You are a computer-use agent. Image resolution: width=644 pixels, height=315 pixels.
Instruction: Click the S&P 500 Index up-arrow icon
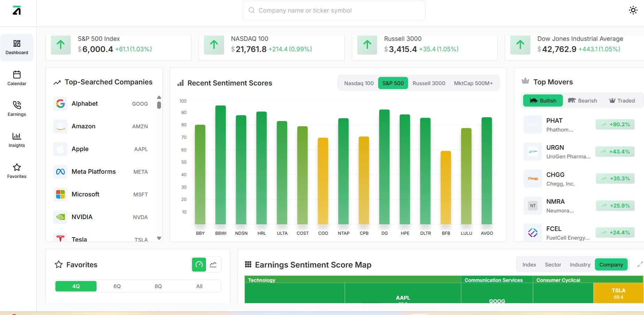tap(61, 45)
